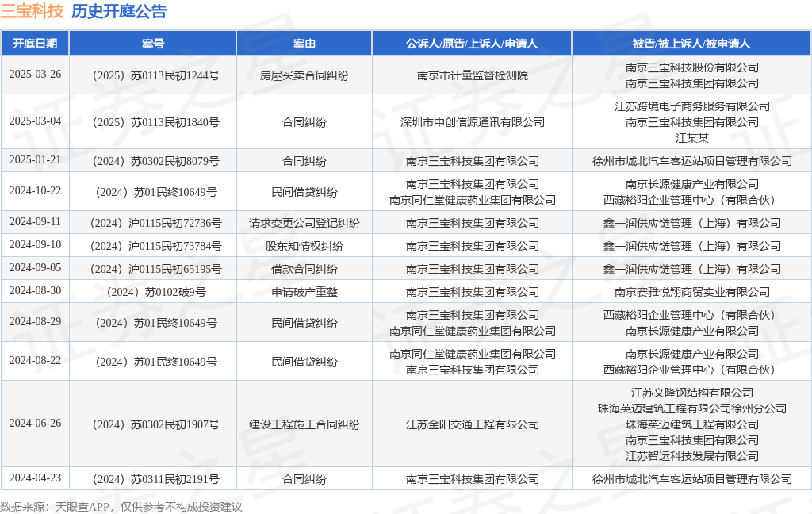The image size is (812, 514).
Task: Click '鑫一润供应链管理（上海）有限公司' in the 2024-09-11 row
Action: pyautogui.click(x=691, y=224)
